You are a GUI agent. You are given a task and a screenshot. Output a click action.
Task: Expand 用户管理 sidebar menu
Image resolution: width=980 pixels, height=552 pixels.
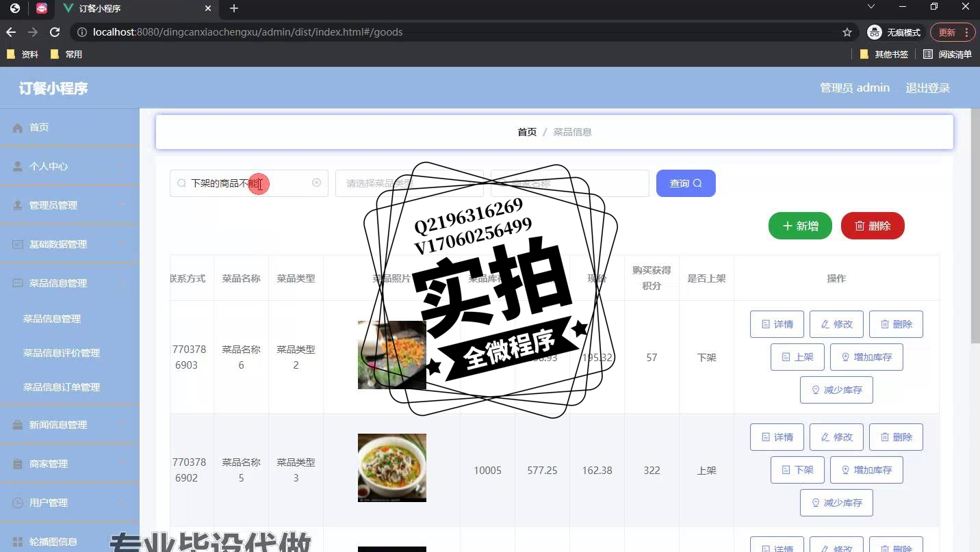click(x=70, y=503)
